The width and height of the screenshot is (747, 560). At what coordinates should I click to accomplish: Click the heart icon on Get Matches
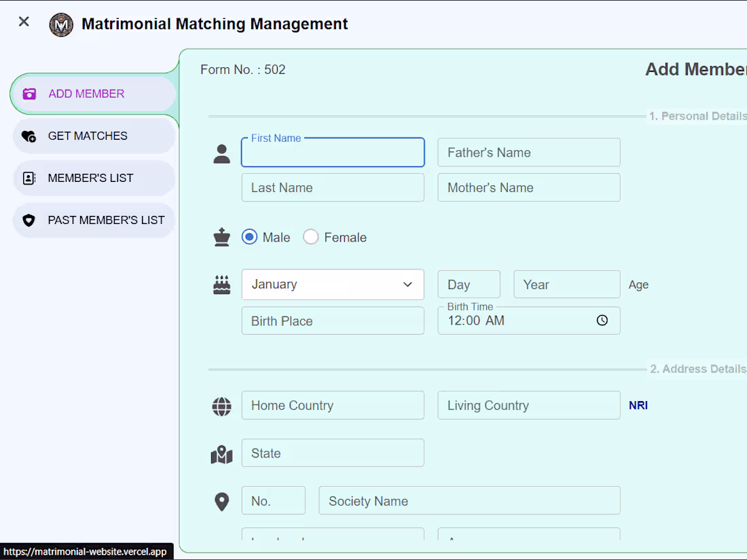(x=29, y=136)
